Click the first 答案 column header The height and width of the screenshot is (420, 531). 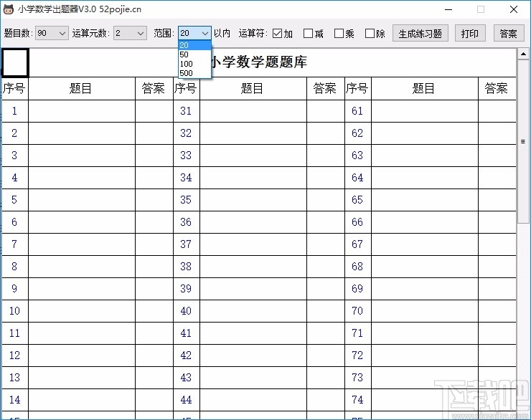[154, 89]
